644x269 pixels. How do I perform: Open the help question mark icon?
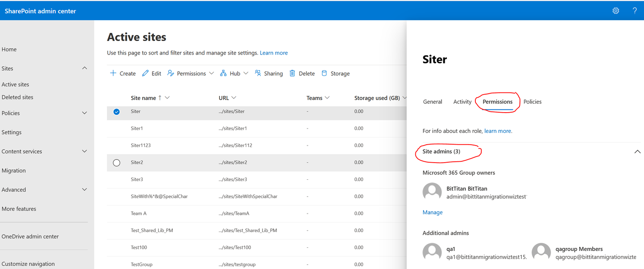click(635, 11)
